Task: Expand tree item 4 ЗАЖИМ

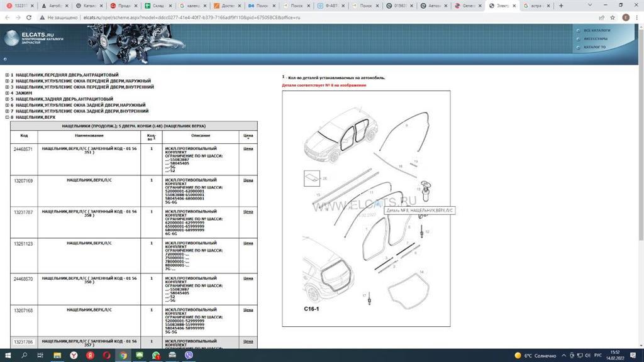Action: (x=7, y=93)
